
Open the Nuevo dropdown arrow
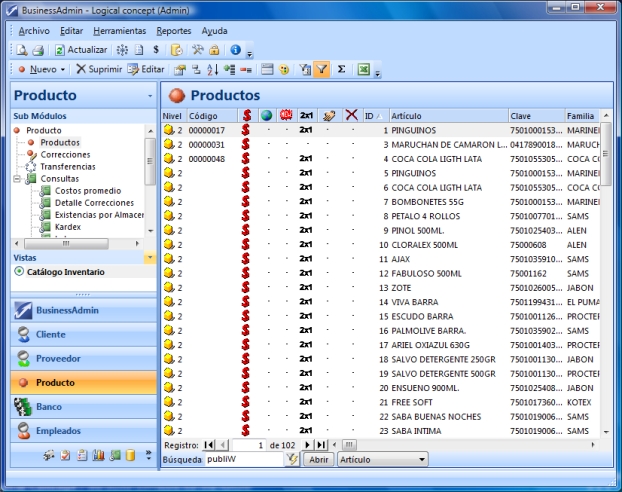pos(63,70)
